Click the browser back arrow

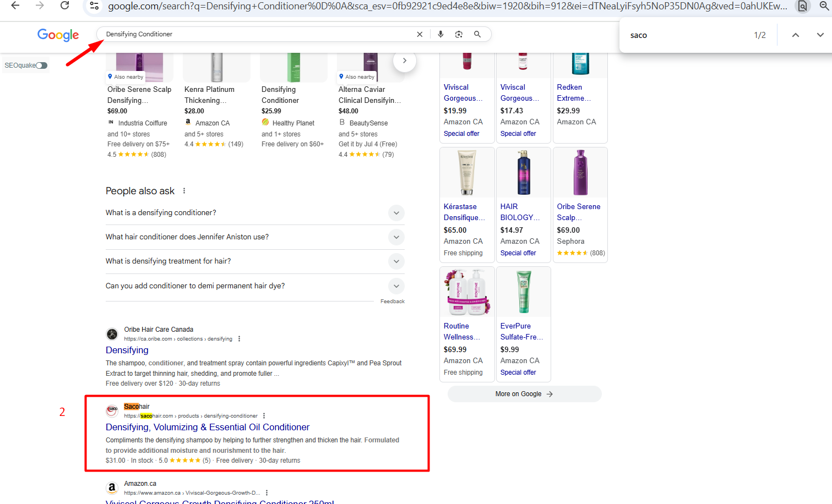(15, 6)
